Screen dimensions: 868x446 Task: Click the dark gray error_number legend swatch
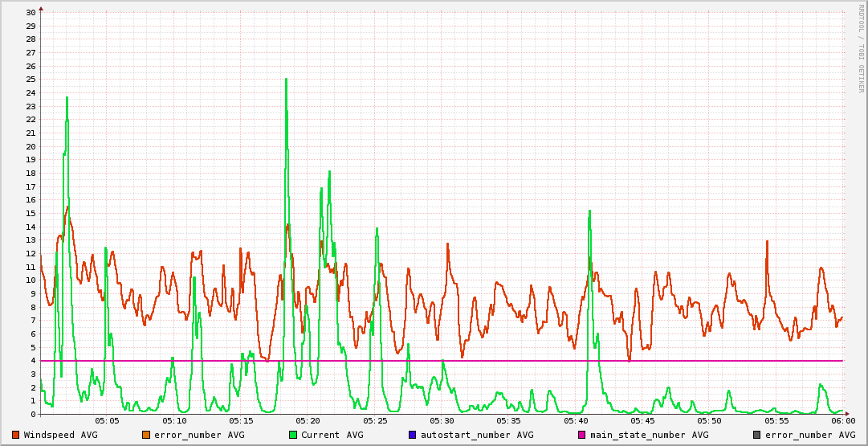click(x=757, y=435)
